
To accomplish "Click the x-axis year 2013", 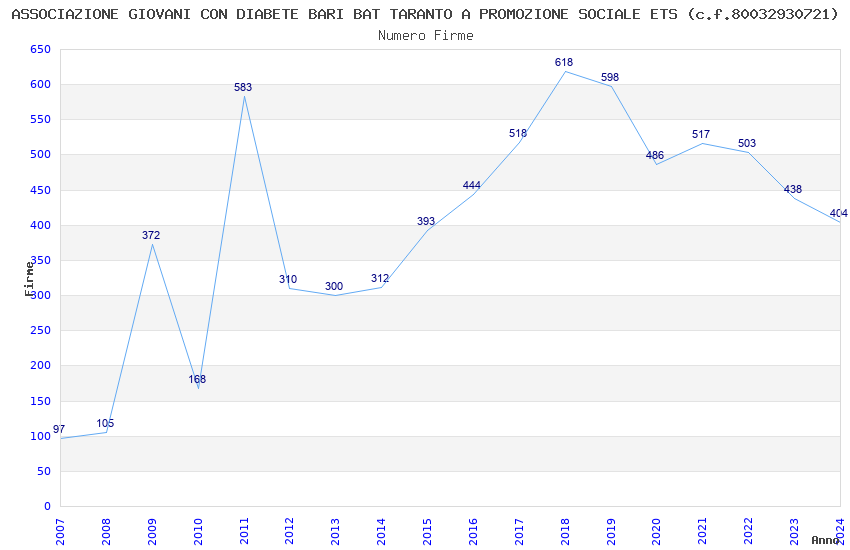I will (x=336, y=532).
